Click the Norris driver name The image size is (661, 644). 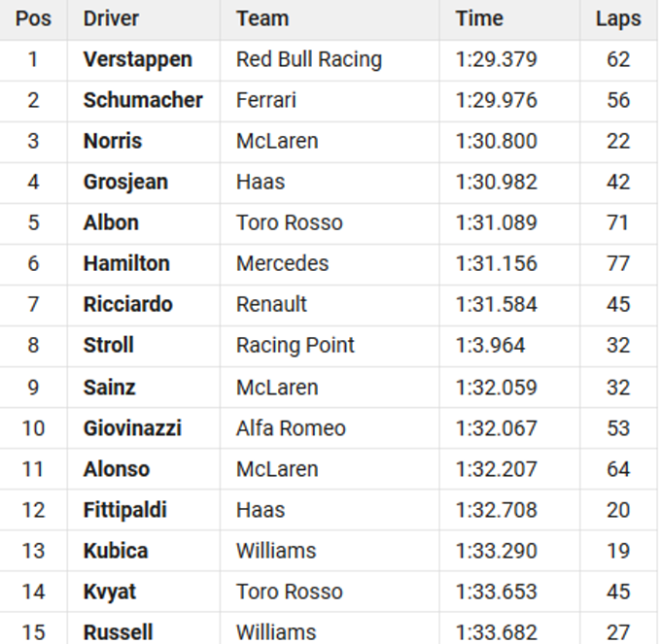tap(113, 141)
